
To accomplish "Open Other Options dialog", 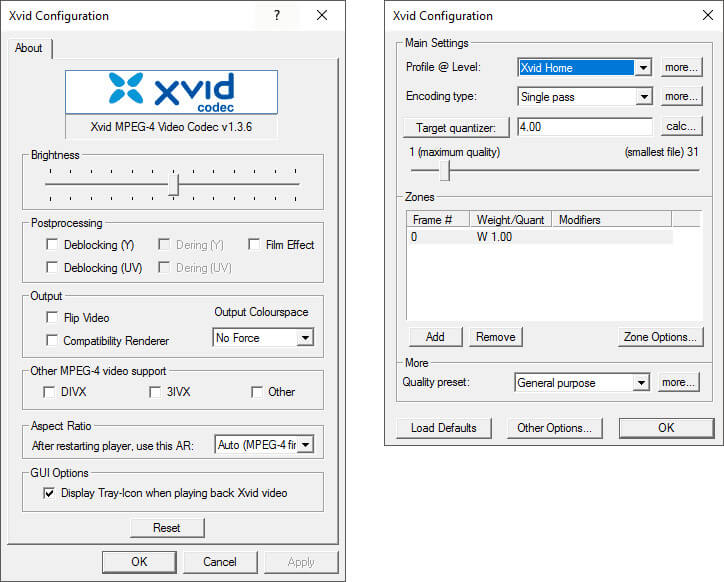I will (x=554, y=428).
